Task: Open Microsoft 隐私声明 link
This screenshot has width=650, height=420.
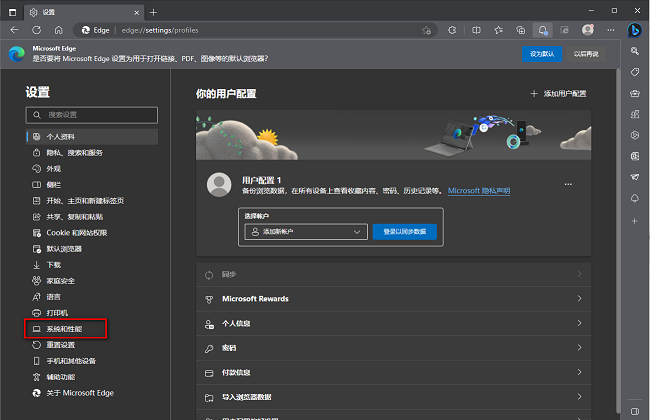Action: [479, 191]
